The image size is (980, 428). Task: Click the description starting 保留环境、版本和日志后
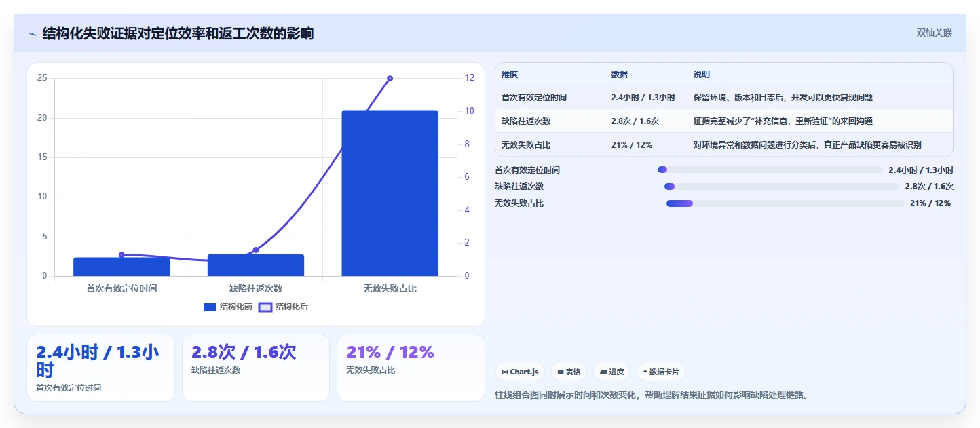[x=783, y=98]
